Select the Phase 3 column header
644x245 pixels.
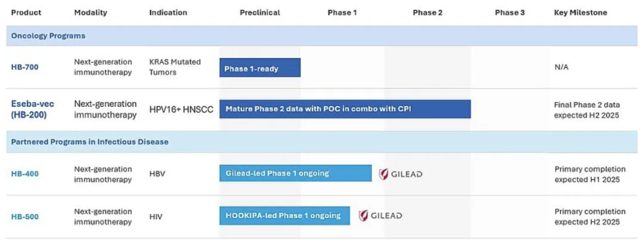pyautogui.click(x=510, y=13)
